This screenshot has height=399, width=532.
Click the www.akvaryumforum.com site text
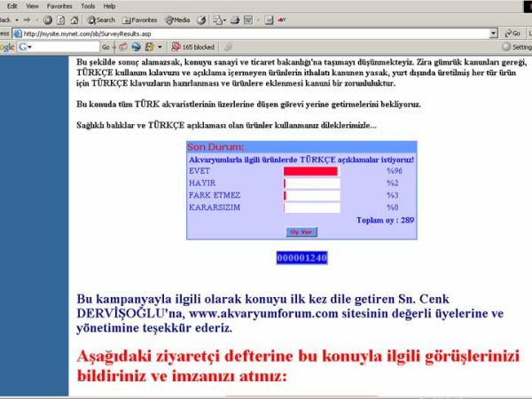263,314
